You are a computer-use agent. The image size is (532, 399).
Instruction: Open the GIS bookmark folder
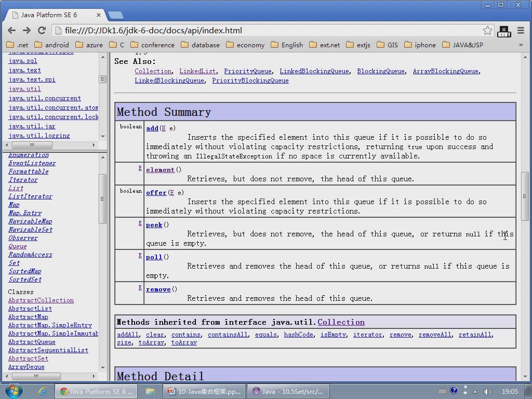pos(387,45)
